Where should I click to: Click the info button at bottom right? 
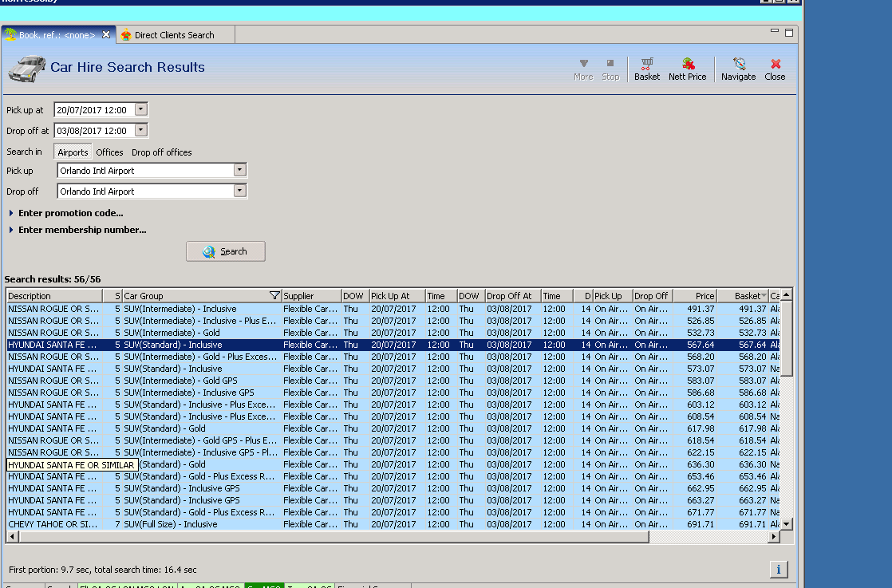click(x=779, y=569)
